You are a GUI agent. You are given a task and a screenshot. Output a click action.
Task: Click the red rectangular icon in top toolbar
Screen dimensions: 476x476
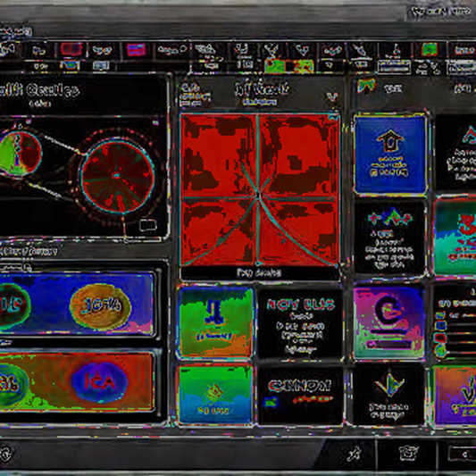pyautogui.click(x=71, y=49)
